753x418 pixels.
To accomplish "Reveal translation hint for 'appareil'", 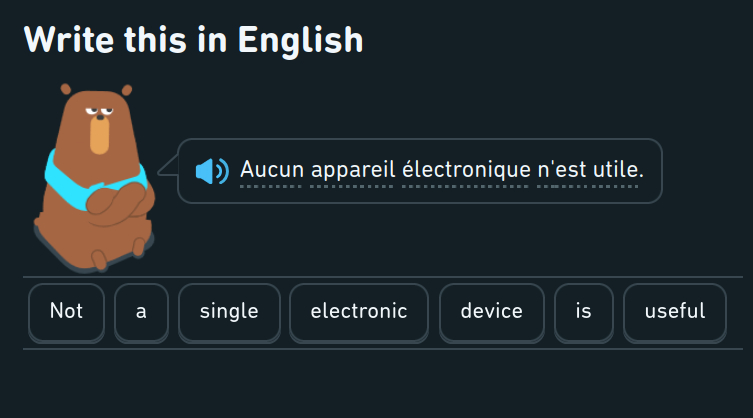I will pyautogui.click(x=353, y=171).
